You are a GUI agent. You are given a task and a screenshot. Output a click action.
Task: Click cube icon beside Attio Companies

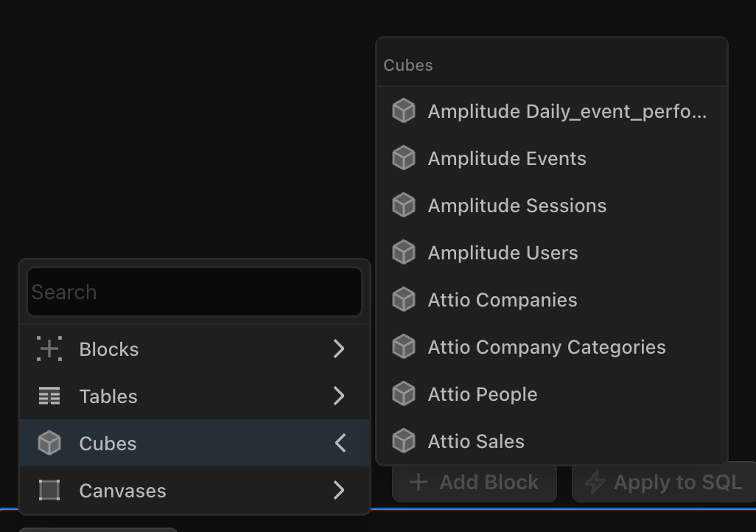pyautogui.click(x=404, y=299)
